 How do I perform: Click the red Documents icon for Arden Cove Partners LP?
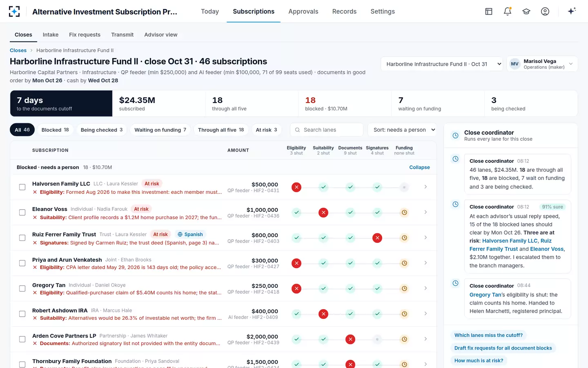coord(350,339)
